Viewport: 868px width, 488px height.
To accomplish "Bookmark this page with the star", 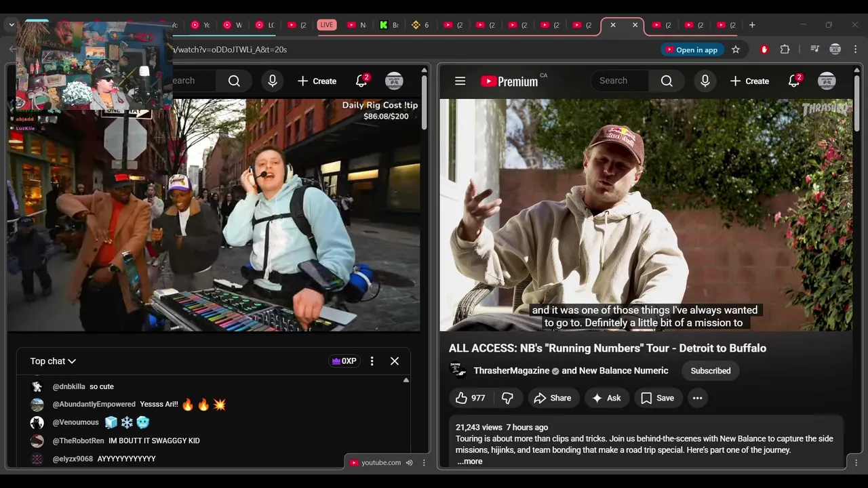I will click(x=736, y=49).
